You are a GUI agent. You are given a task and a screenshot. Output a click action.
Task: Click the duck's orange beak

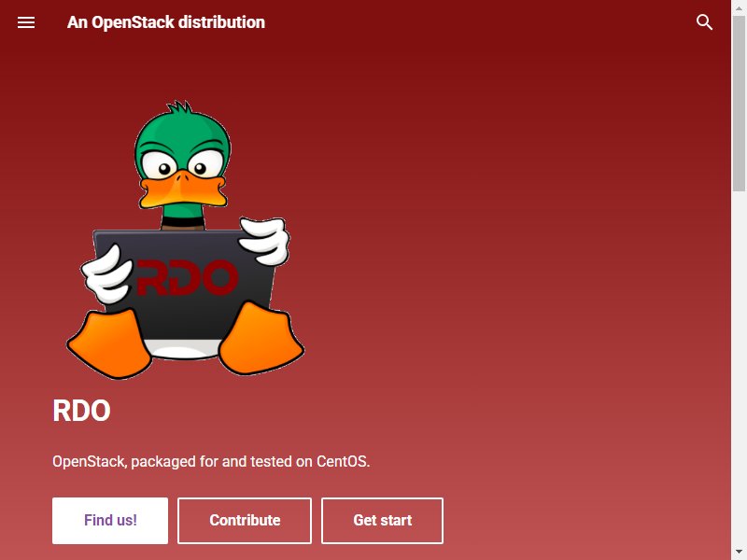pos(182,190)
